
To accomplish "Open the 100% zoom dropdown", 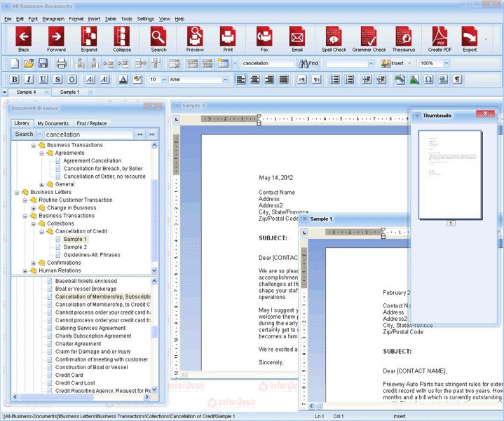I will [447, 64].
